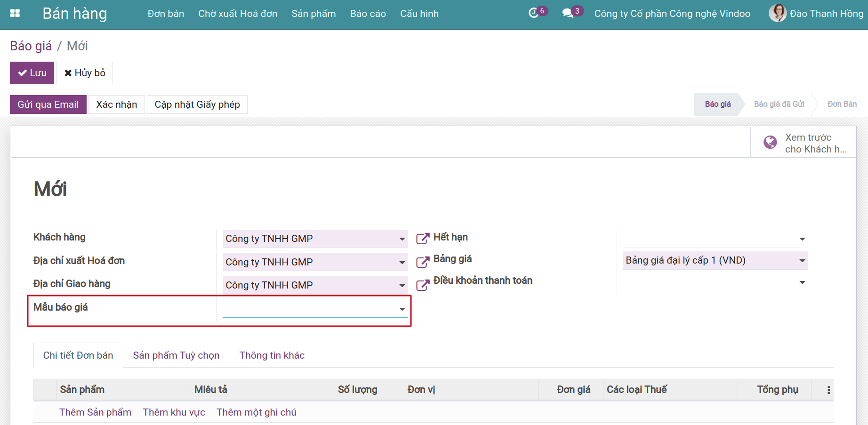Expand the Hết hạn date dropdown
This screenshot has height=425, width=868.
802,239
